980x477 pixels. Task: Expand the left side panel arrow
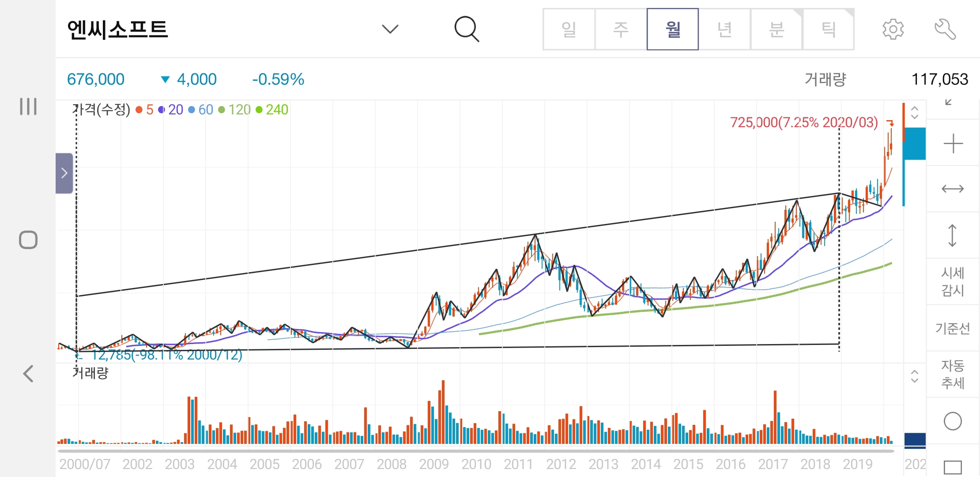(64, 173)
